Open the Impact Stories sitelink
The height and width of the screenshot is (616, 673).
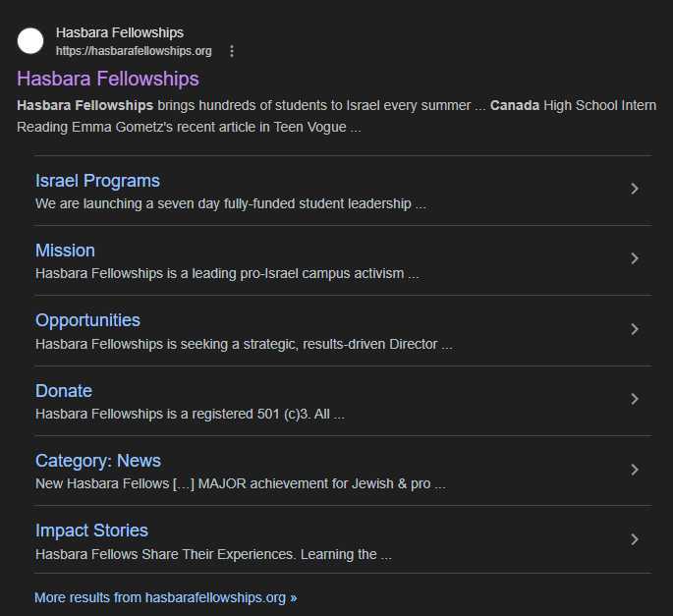point(91,531)
